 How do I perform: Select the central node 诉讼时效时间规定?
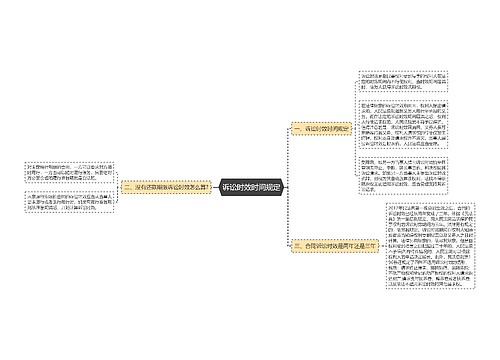(x=252, y=187)
